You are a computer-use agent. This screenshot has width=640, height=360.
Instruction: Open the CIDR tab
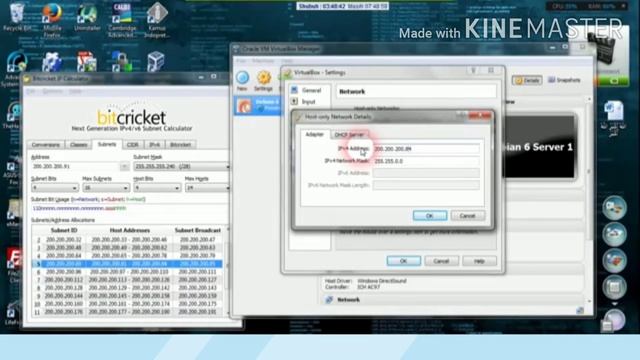coord(133,145)
